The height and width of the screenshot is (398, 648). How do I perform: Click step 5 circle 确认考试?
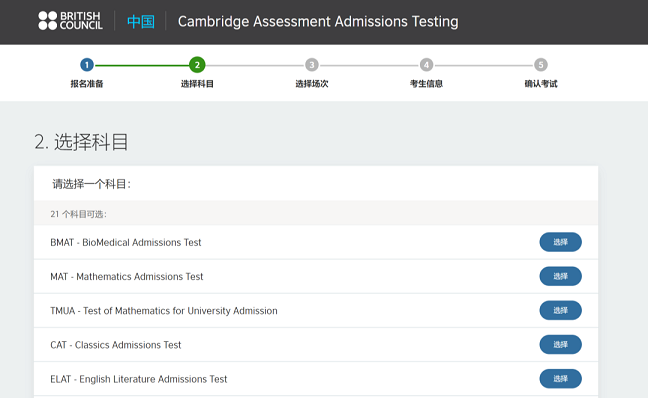click(x=541, y=65)
